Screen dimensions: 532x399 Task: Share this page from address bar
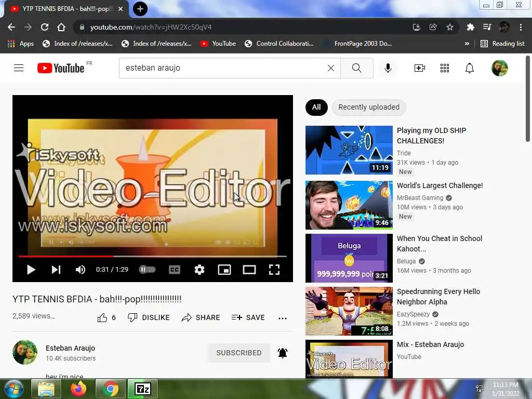(x=433, y=27)
